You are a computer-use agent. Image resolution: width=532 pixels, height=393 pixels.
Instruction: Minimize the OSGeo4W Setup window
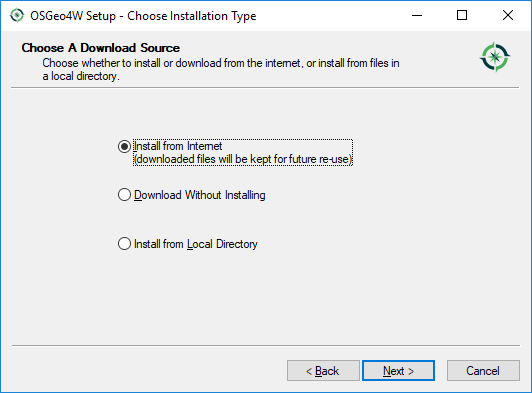click(417, 16)
